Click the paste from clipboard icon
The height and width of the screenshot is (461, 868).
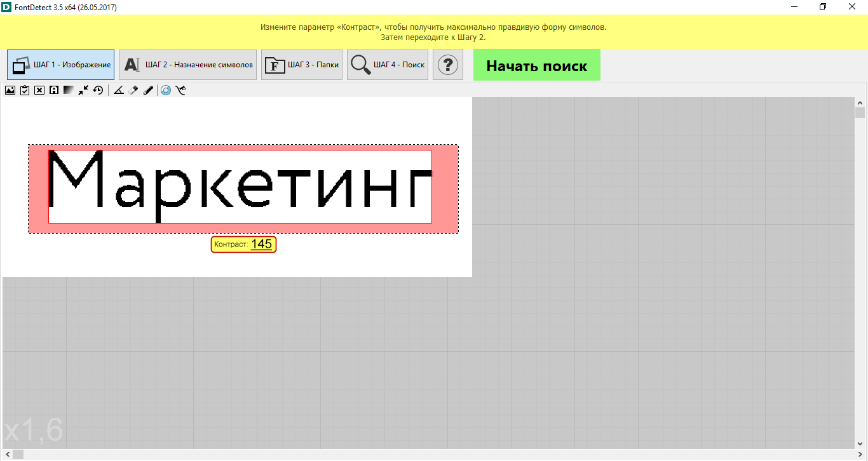(x=25, y=90)
